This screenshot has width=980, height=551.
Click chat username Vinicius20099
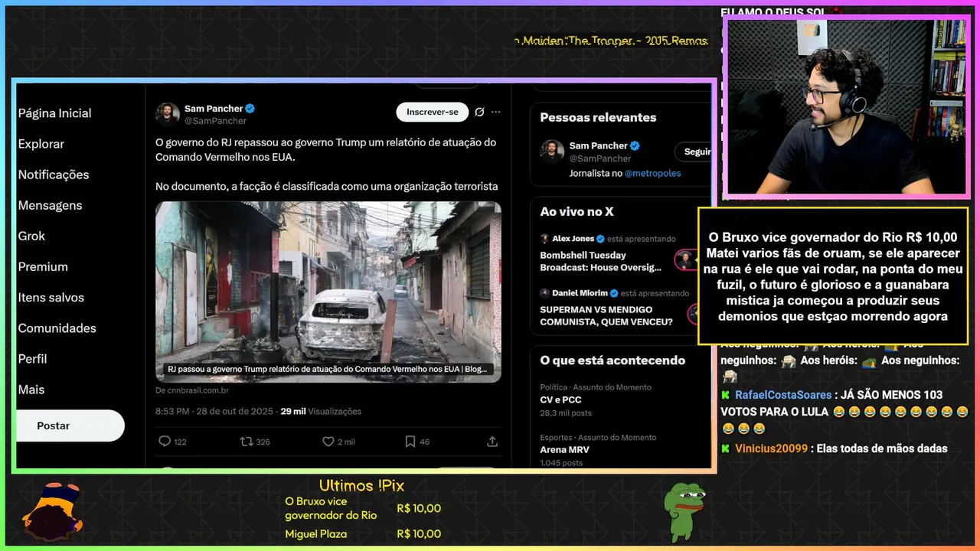[x=771, y=448]
